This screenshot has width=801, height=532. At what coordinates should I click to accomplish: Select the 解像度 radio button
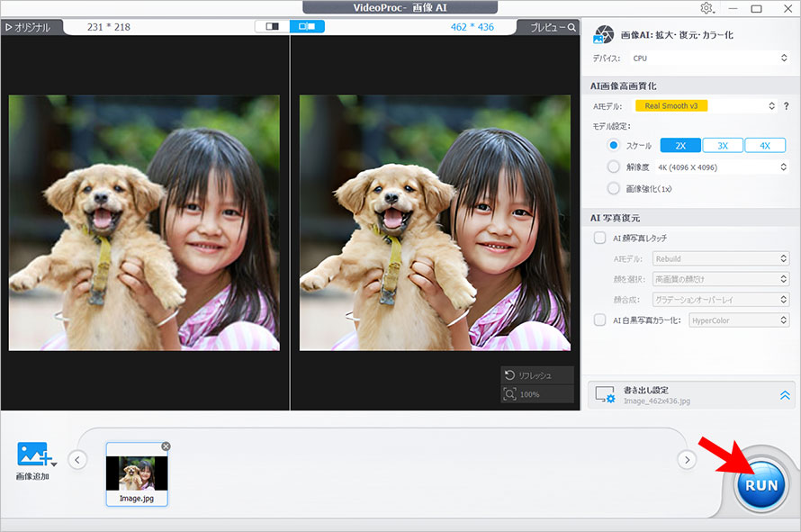[614, 167]
